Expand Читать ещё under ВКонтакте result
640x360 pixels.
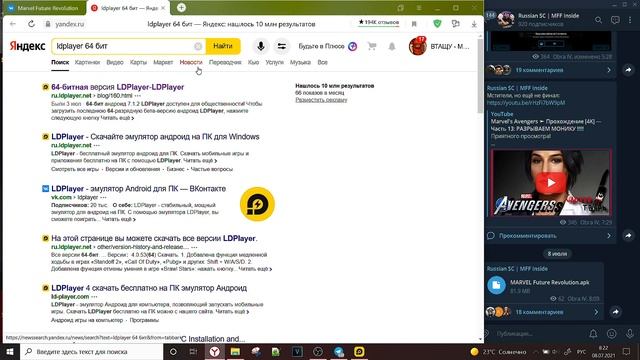(119, 219)
